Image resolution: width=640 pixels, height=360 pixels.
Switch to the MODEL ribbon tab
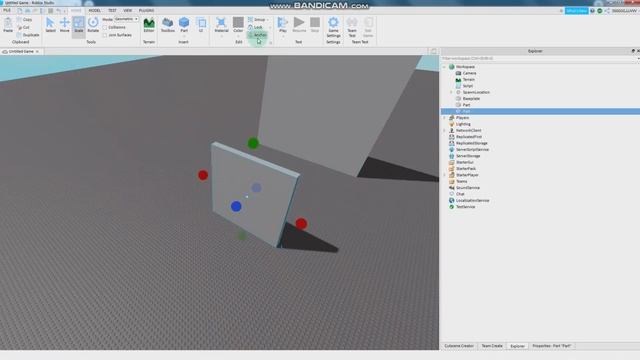(94, 11)
